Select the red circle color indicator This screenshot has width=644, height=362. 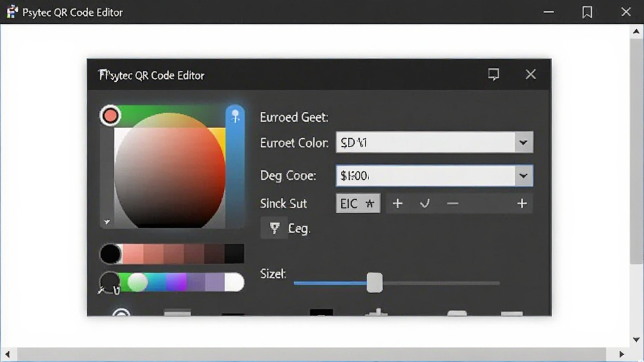(110, 116)
